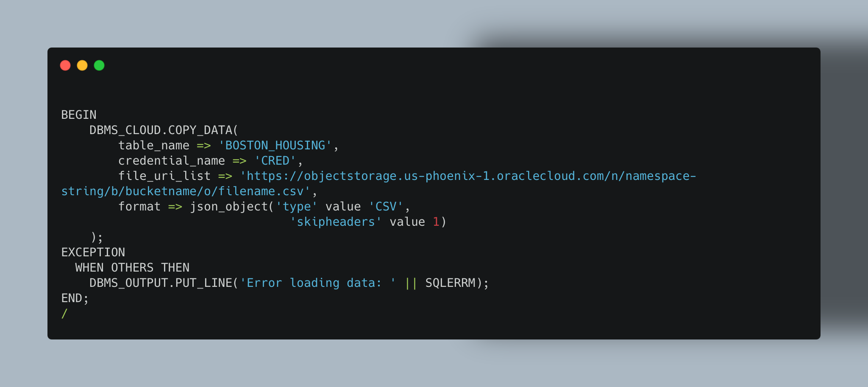This screenshot has width=868, height=387.
Task: Click the BEGIN keyword
Action: pos(79,115)
